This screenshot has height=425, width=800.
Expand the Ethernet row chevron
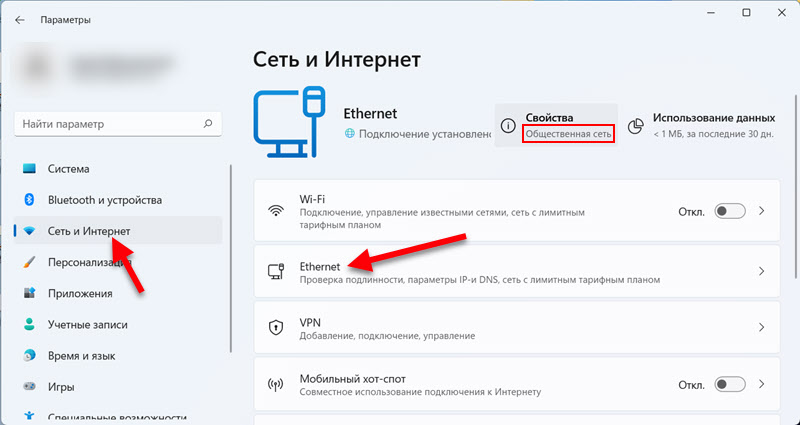pyautogui.click(x=762, y=271)
